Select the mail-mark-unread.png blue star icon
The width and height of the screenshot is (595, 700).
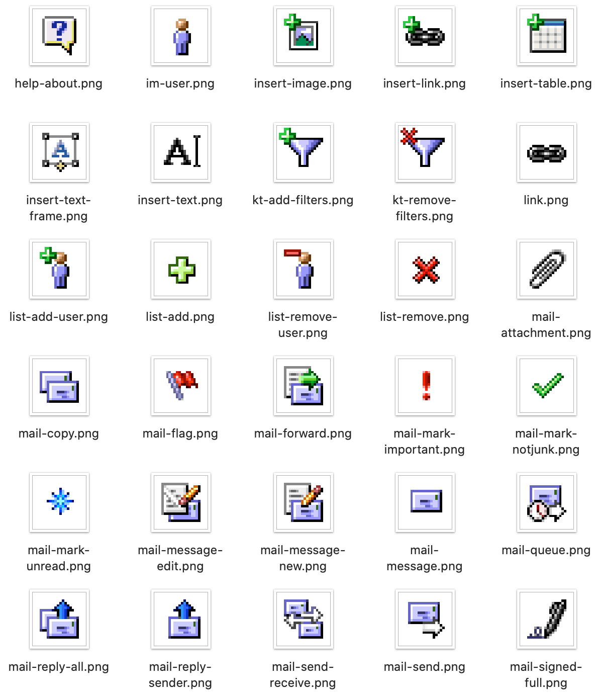(x=59, y=502)
